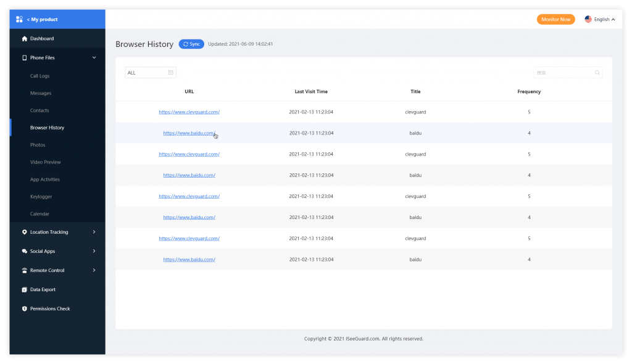Image resolution: width=632 pixels, height=364 pixels.
Task: Open Call Logs in sidebar
Action: [x=40, y=76]
